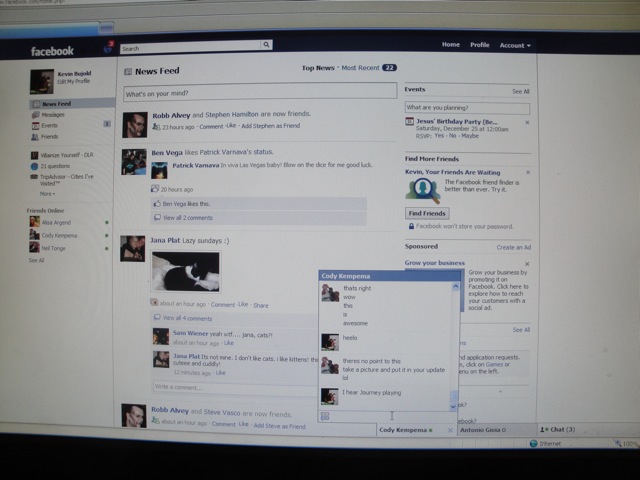640x480 pixels.
Task: Open Vilanize Yourself - DLR app
Action: 62,155
